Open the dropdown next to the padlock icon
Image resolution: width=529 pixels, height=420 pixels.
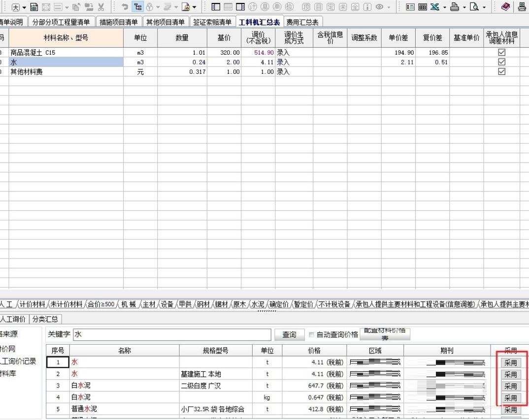158,7
